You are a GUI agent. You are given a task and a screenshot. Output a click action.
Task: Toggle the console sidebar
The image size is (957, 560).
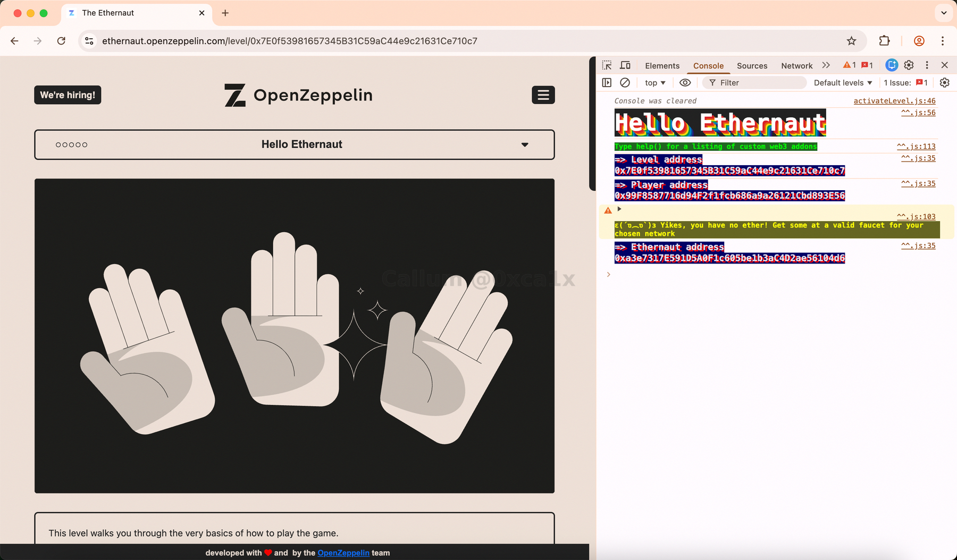coord(607,82)
